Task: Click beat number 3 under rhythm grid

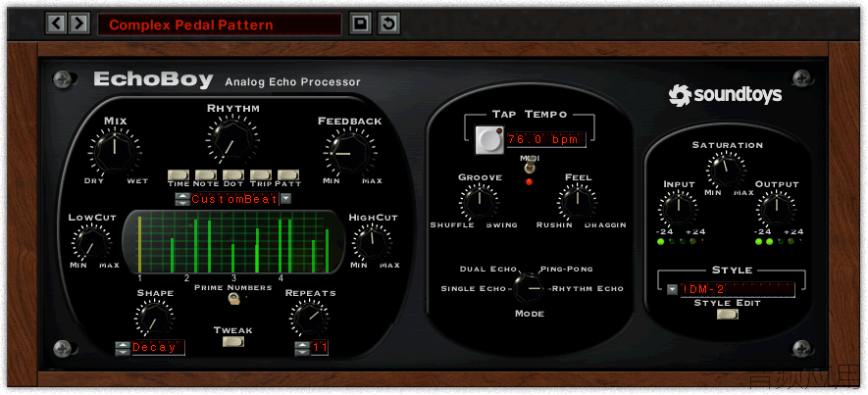Action: pyautogui.click(x=233, y=278)
